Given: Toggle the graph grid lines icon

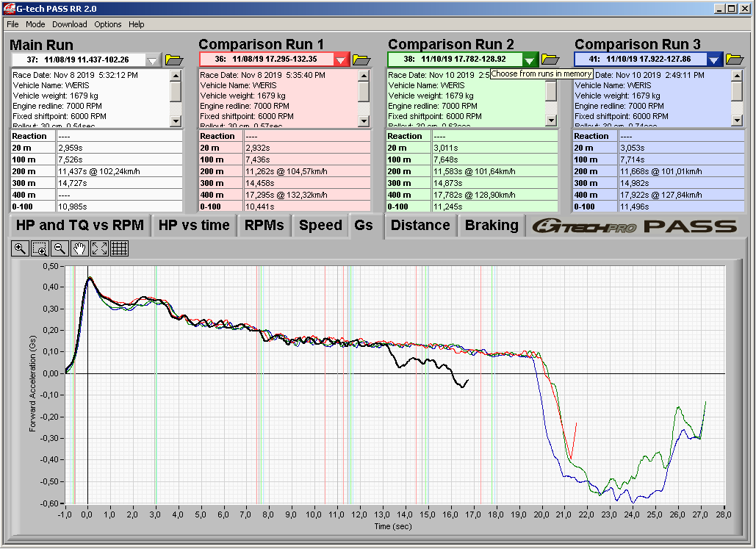Looking at the screenshot, I should point(120,248).
